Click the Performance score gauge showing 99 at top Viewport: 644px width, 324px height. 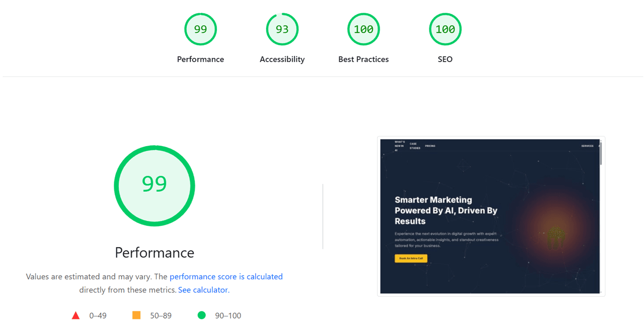(x=201, y=29)
